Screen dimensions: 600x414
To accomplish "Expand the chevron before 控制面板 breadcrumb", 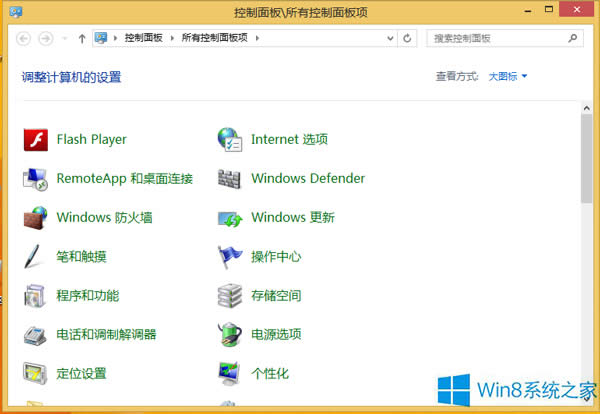I will point(115,38).
